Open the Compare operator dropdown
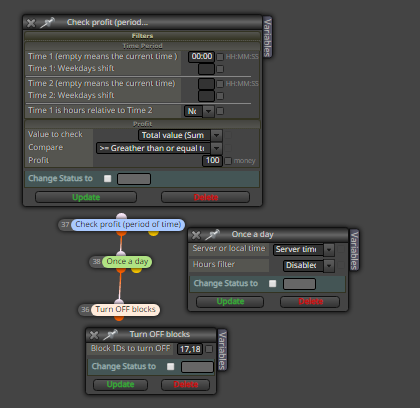This screenshot has height=408, width=420. 159,148
